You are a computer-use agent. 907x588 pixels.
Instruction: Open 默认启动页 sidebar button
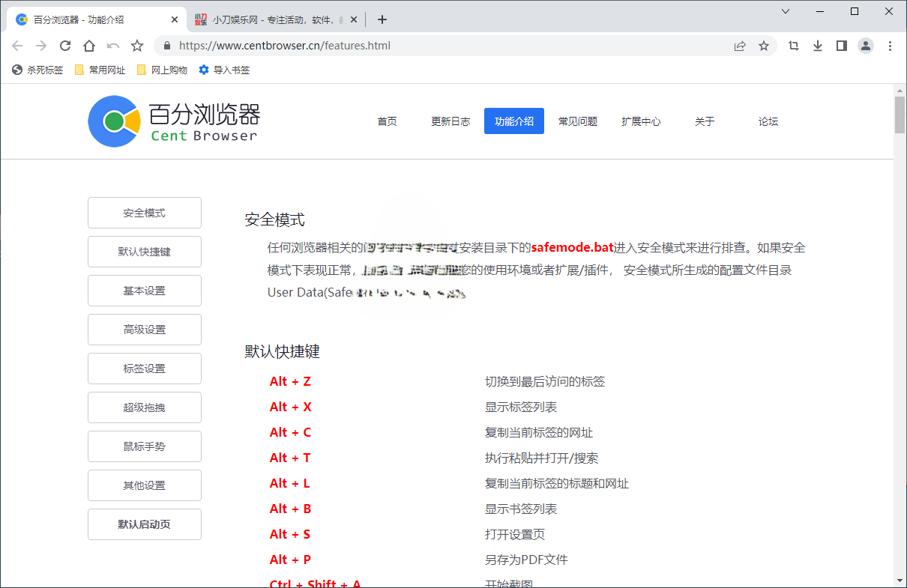pyautogui.click(x=145, y=524)
